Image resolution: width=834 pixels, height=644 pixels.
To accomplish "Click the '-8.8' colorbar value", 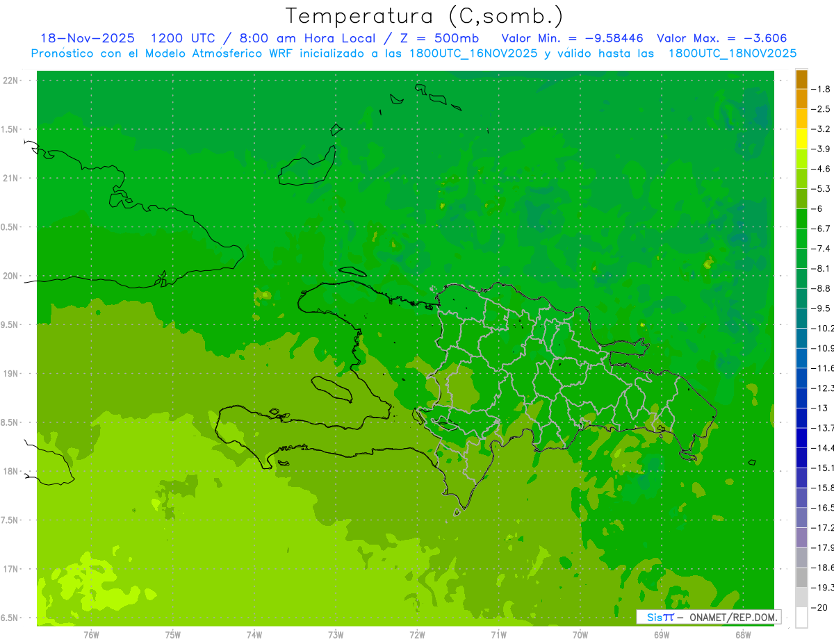I will [x=821, y=288].
